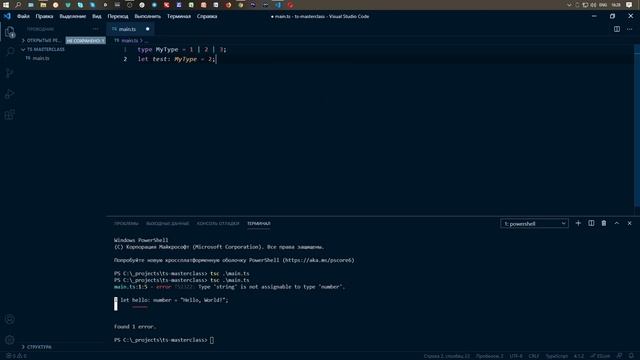Open the Explorer view in activity bar

[10, 31]
